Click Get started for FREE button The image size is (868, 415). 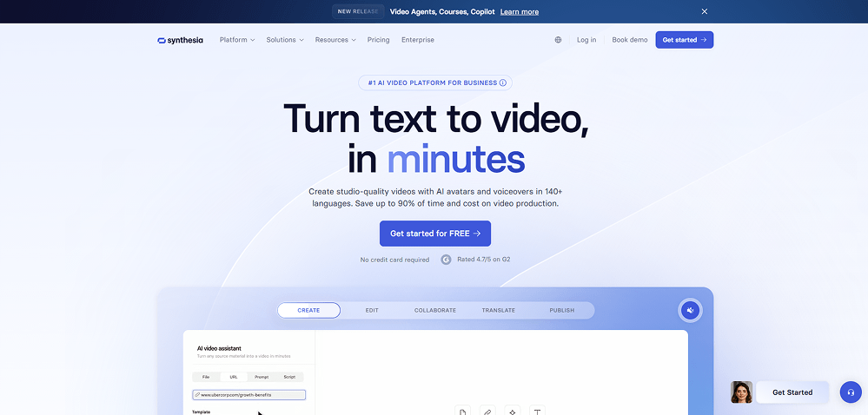pyautogui.click(x=435, y=234)
